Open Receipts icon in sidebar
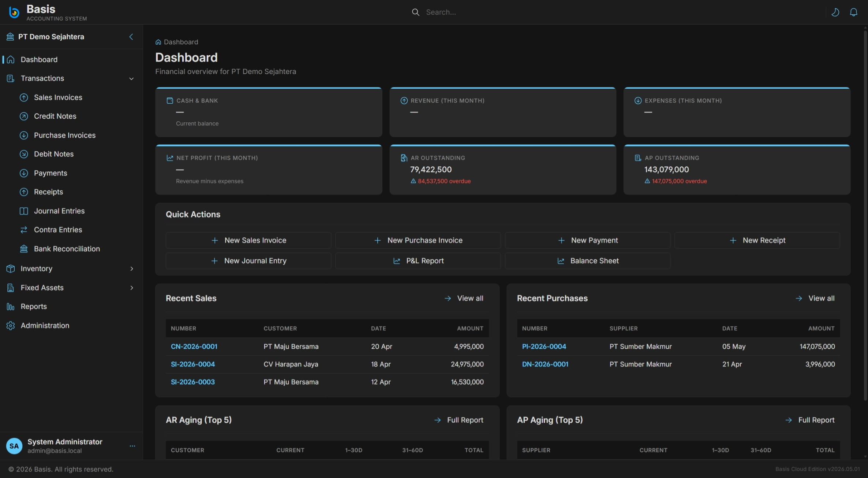This screenshot has width=868, height=478. pyautogui.click(x=24, y=192)
